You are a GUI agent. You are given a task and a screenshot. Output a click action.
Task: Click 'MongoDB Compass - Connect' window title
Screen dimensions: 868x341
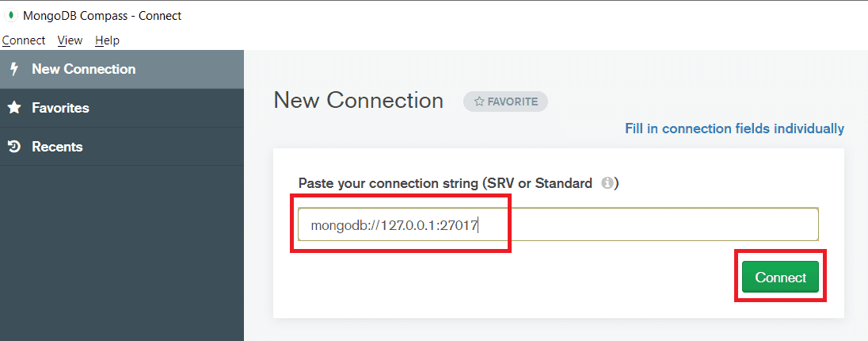coord(102,16)
